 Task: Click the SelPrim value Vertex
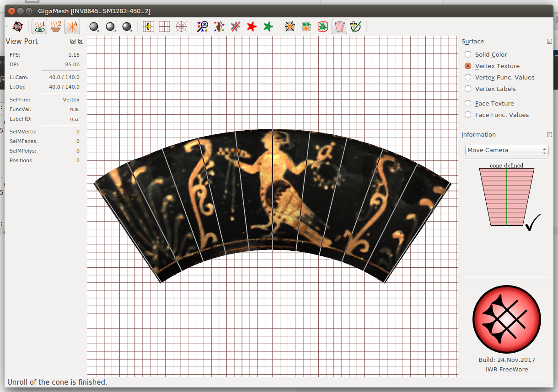pyautogui.click(x=71, y=100)
